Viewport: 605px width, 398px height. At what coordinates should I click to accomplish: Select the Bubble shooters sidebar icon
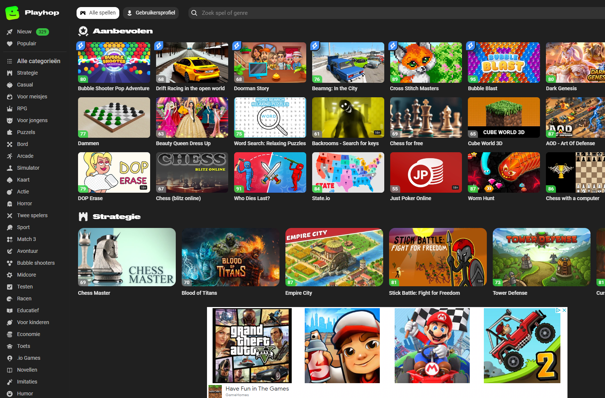tap(10, 263)
